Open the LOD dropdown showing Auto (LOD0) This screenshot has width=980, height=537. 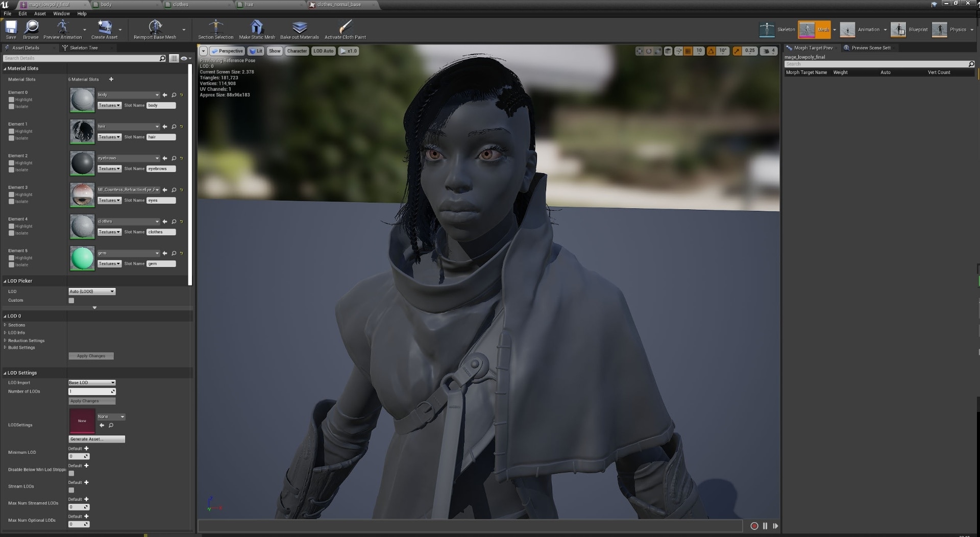pos(92,291)
